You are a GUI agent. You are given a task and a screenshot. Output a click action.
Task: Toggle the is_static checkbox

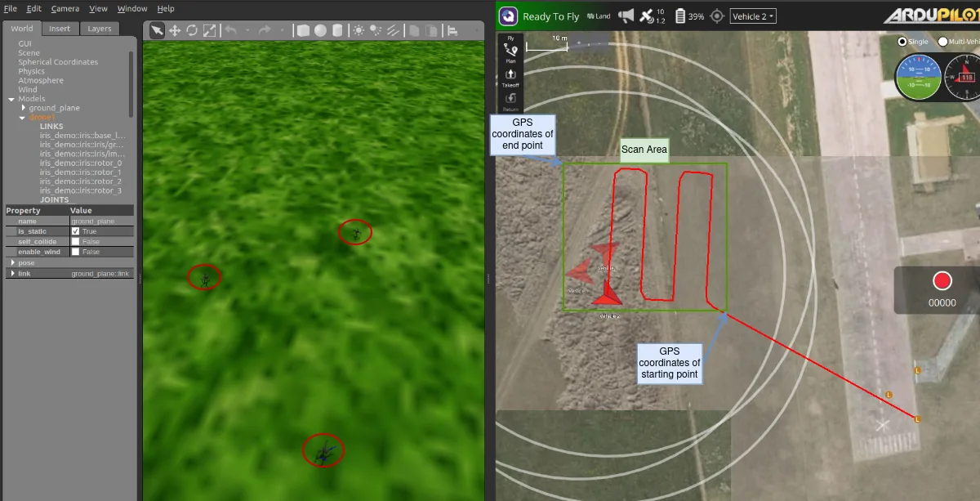click(x=75, y=231)
